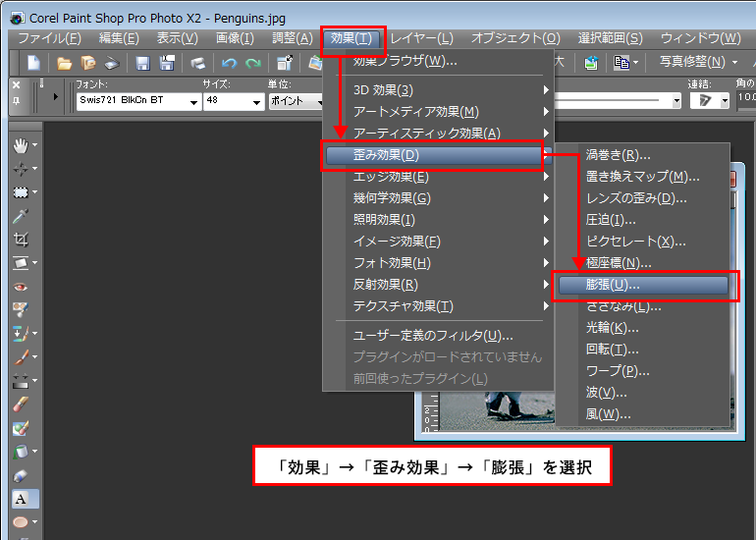Select the Lighten/Darken gradient tool
The width and height of the screenshot is (756, 540).
(x=21, y=380)
